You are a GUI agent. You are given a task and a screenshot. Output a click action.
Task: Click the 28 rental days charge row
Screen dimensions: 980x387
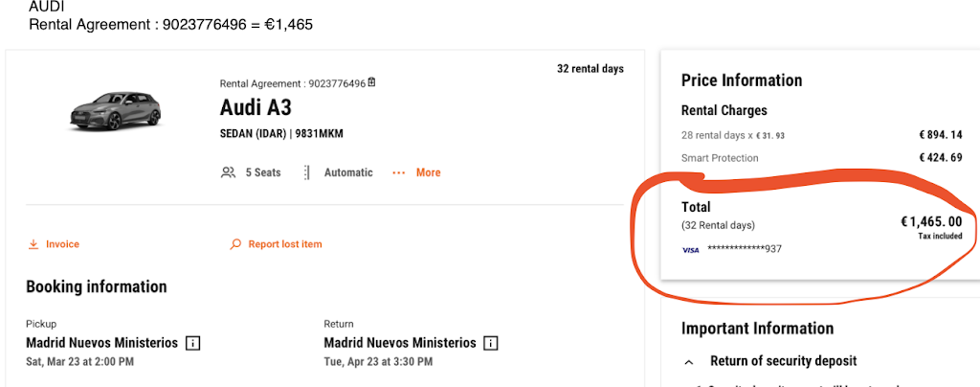pyautogui.click(x=822, y=134)
